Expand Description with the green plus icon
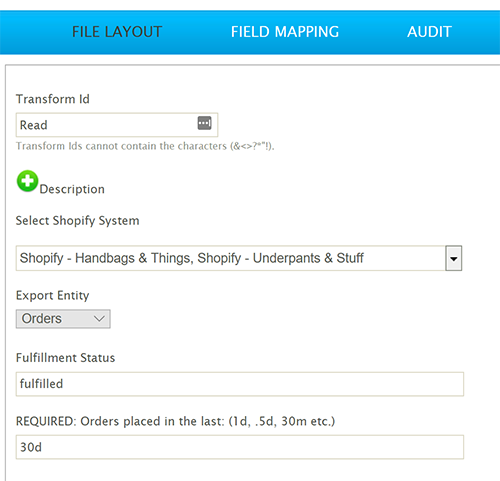500x481 pixels. pyautogui.click(x=27, y=181)
